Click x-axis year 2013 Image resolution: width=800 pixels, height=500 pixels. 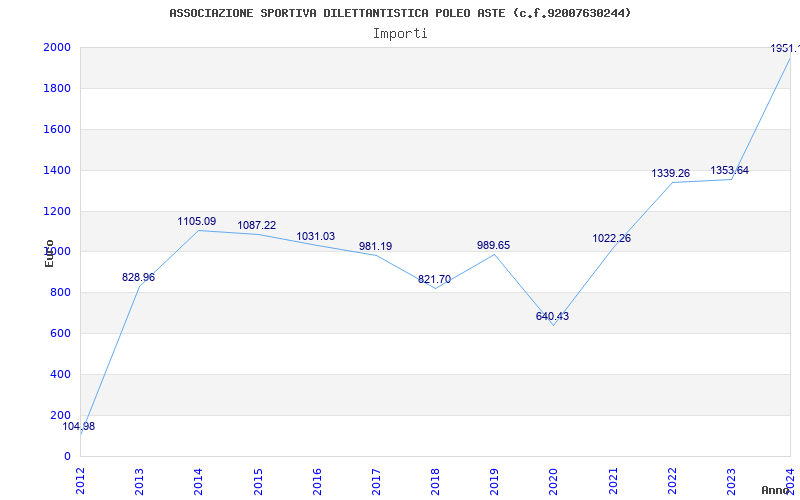[x=139, y=481]
